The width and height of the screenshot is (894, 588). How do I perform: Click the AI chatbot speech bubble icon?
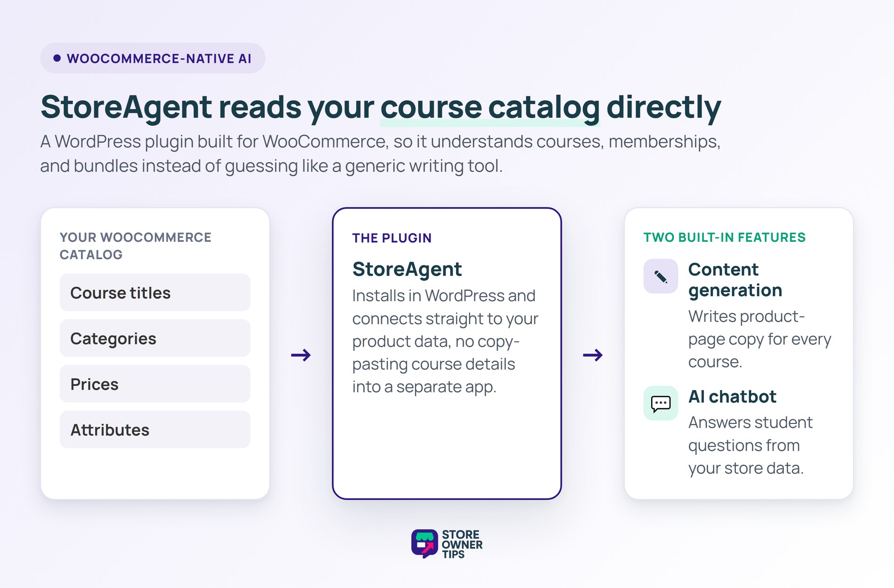(x=661, y=403)
